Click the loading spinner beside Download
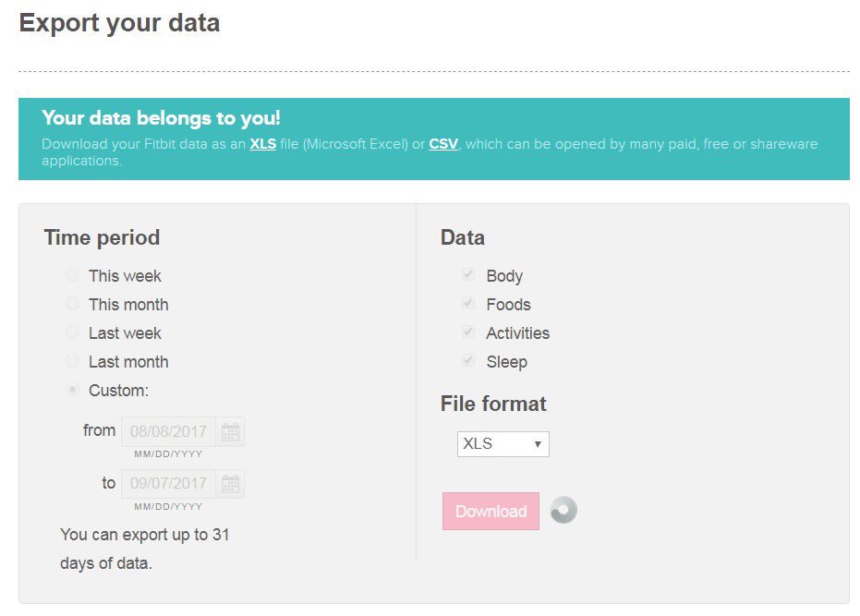Viewport: 860px width, 616px height. click(x=563, y=510)
